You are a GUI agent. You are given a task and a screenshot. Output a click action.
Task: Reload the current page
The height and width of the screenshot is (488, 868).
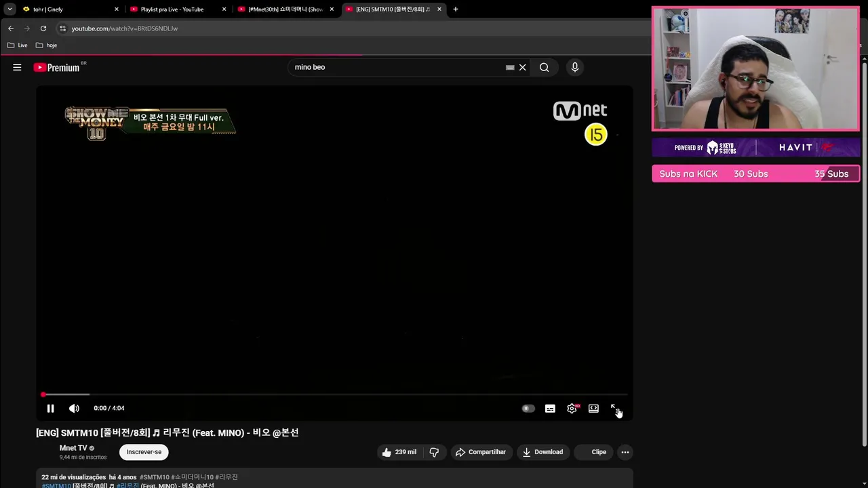point(43,28)
